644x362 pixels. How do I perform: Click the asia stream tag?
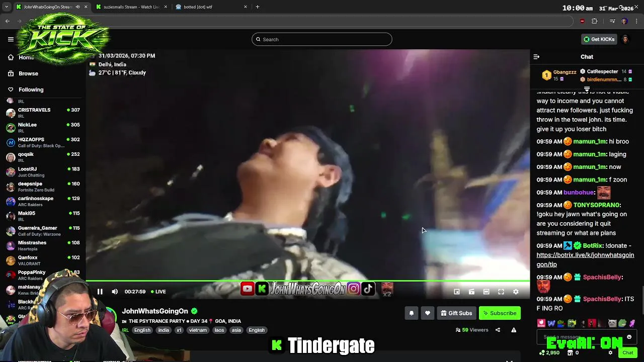click(236, 330)
